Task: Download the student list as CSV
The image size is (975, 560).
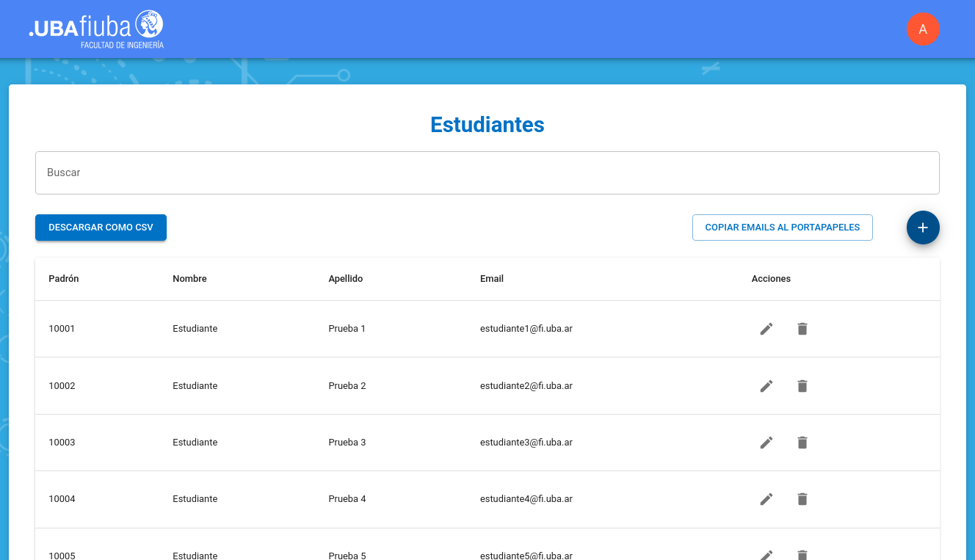Action: click(101, 228)
